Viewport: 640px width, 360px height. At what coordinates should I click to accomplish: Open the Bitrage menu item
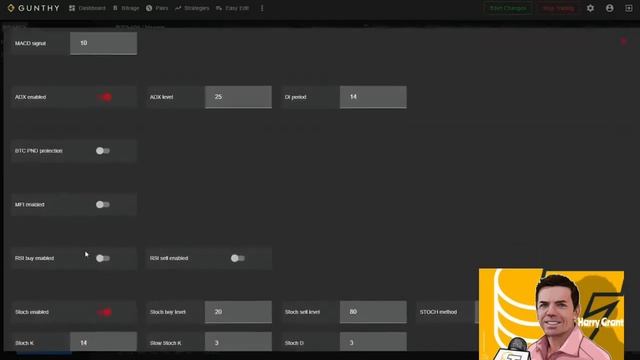(126, 8)
